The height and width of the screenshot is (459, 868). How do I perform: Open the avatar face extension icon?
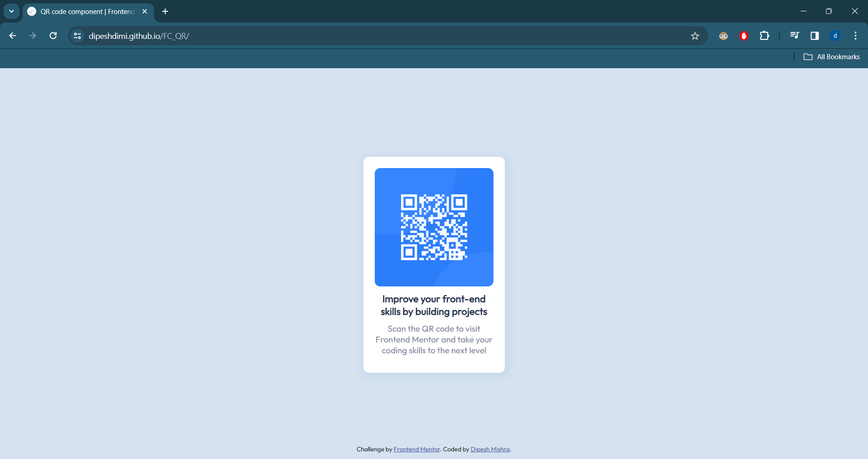coord(723,36)
